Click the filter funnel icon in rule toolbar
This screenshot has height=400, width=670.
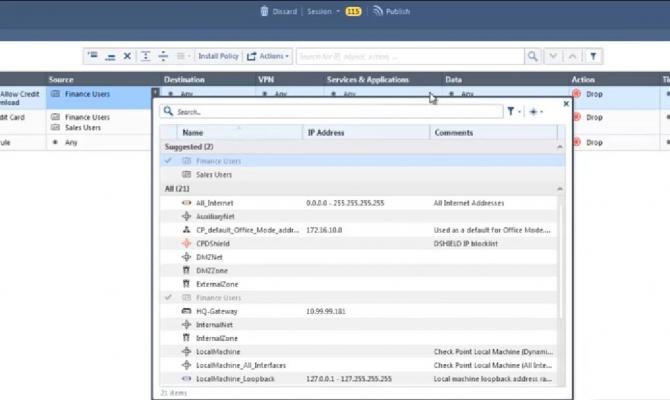click(593, 56)
